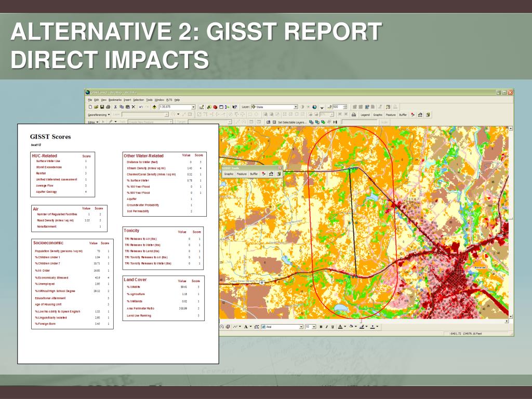Click the 'Toxicity' section title in report

pos(131,230)
